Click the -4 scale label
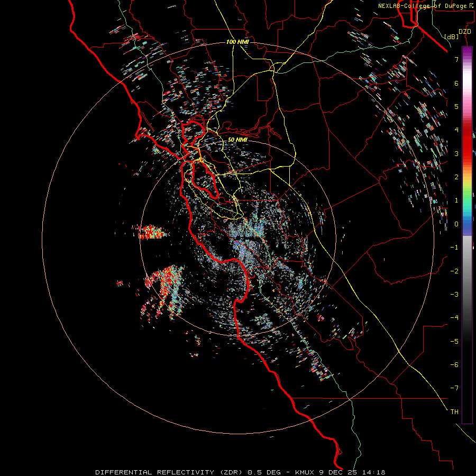Image resolution: width=476 pixels, height=476 pixels. (x=454, y=318)
